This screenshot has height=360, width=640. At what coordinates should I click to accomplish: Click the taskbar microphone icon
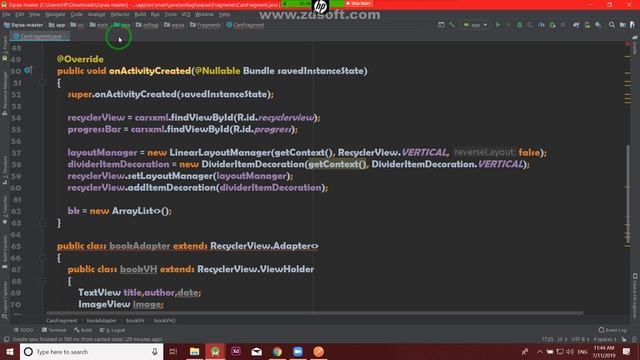coord(155,351)
